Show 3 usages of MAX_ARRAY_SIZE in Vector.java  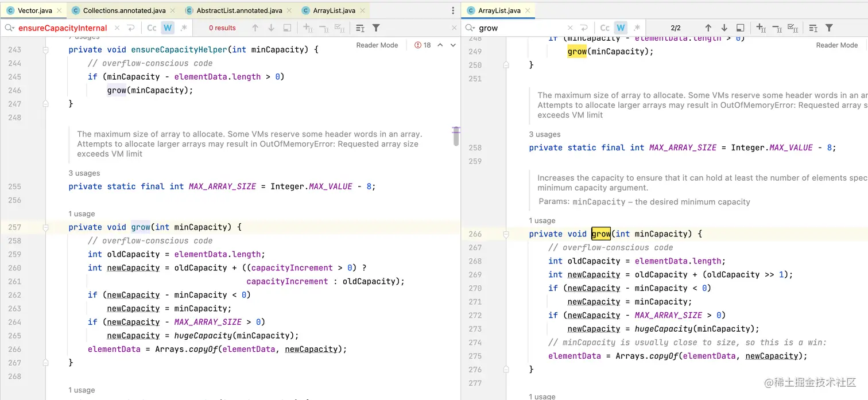click(x=84, y=173)
